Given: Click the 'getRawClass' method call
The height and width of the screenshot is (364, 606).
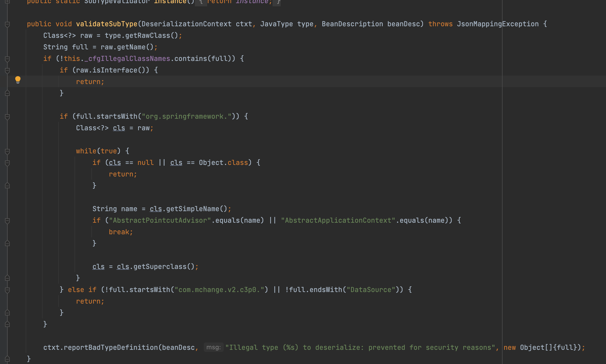Looking at the screenshot, I should coord(148,35).
